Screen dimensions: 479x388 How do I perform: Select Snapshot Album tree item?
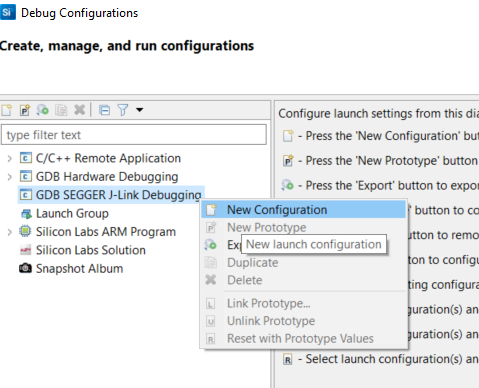tap(80, 268)
